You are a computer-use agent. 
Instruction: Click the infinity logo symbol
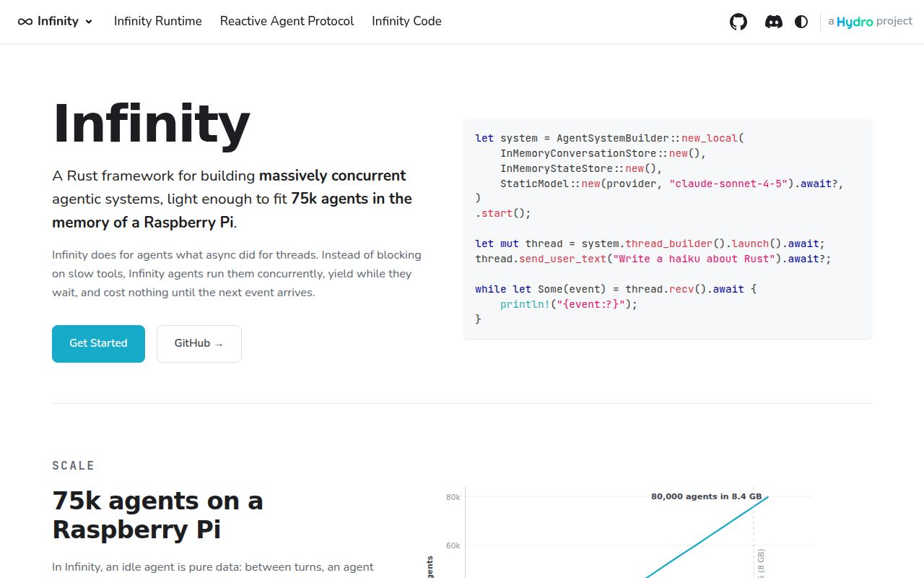click(25, 22)
